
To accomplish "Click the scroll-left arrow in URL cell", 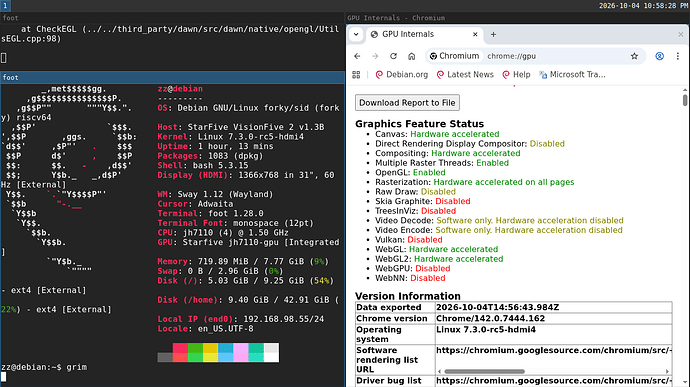I will (x=439, y=372).
